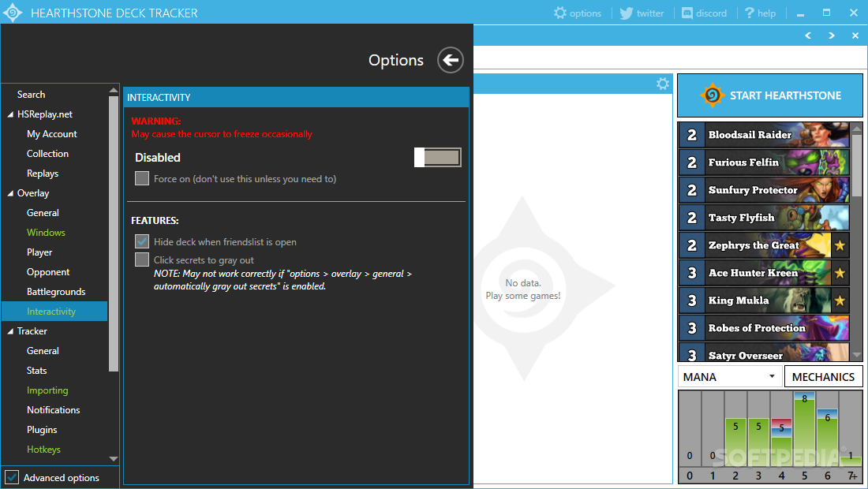Click the Hearthstone swirl icon in start button

point(713,95)
